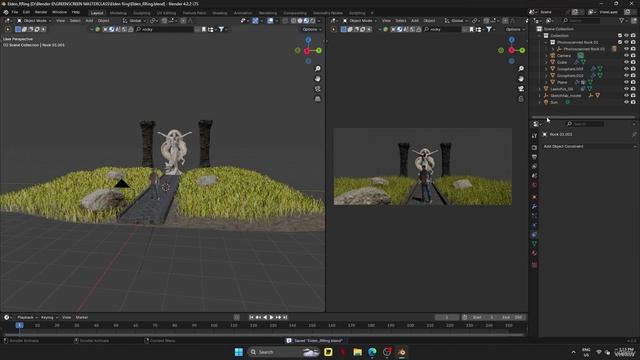
Task: Open Options dropdown in left viewport
Action: 311,29
